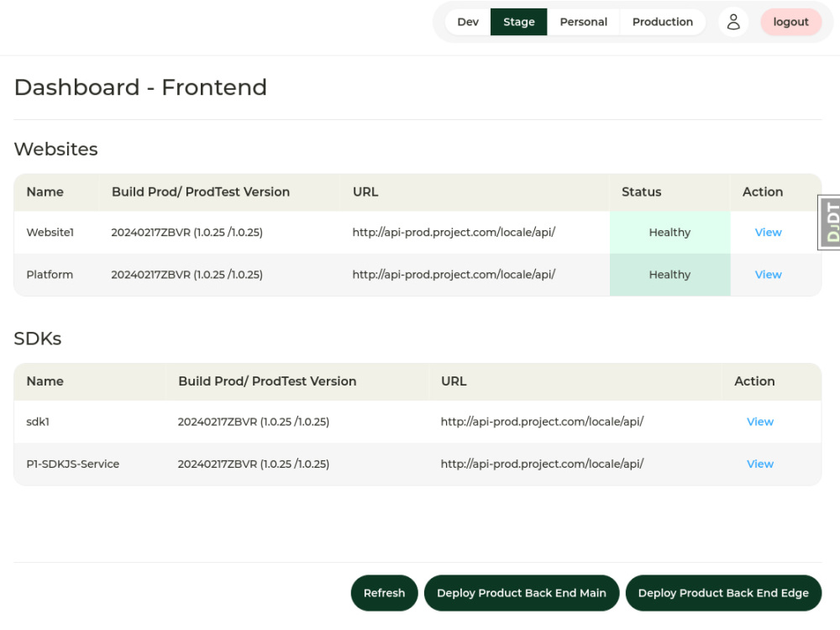Image resolution: width=840 pixels, height=630 pixels.
Task: View the Website1 row details
Action: 768,232
